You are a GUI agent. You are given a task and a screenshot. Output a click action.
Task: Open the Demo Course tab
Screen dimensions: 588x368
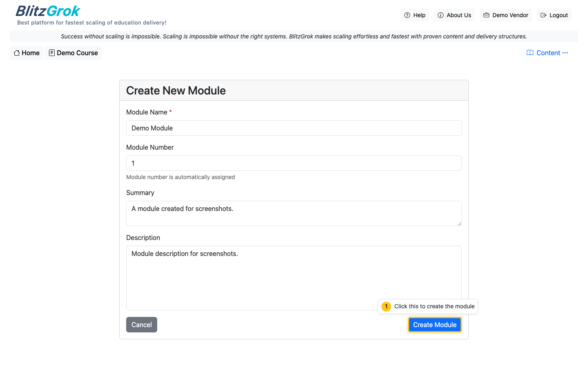point(73,53)
